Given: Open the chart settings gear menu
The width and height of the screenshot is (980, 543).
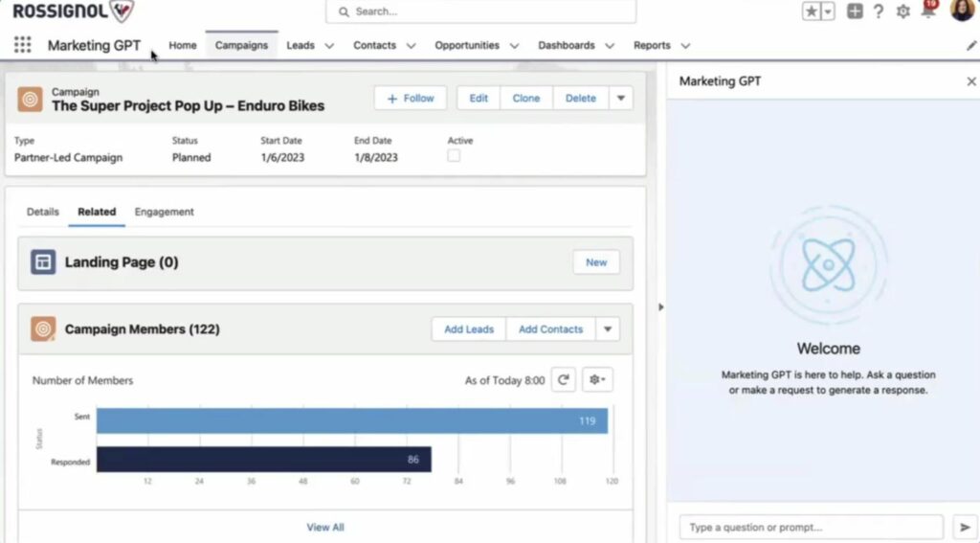Looking at the screenshot, I should [597, 380].
